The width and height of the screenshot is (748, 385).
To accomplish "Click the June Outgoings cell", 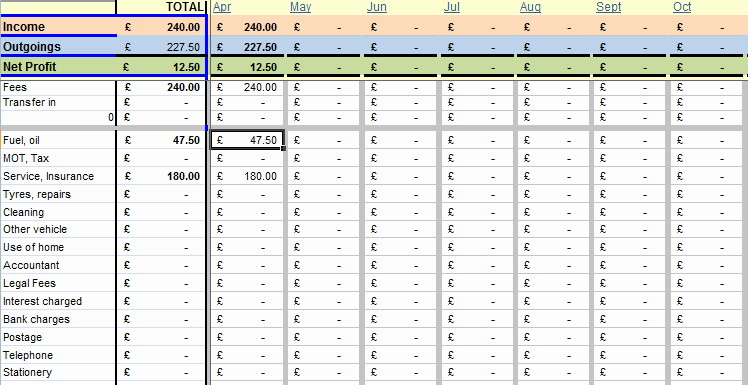I will coord(401,47).
